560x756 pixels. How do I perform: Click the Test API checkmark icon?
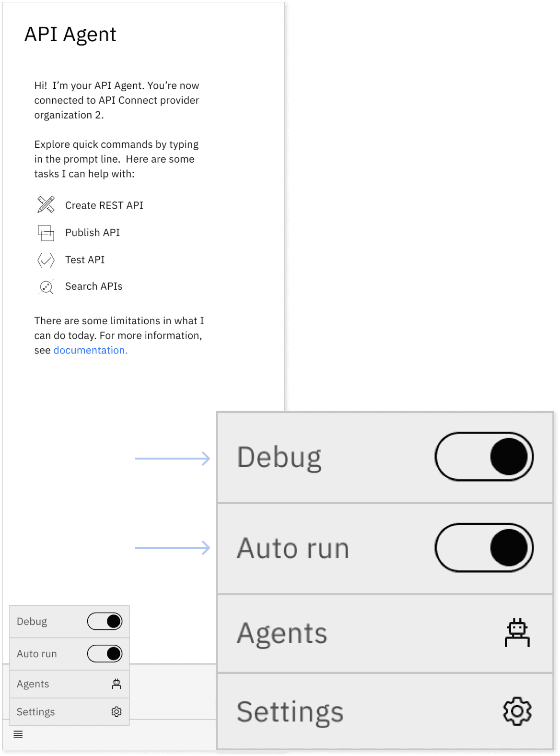(x=46, y=260)
